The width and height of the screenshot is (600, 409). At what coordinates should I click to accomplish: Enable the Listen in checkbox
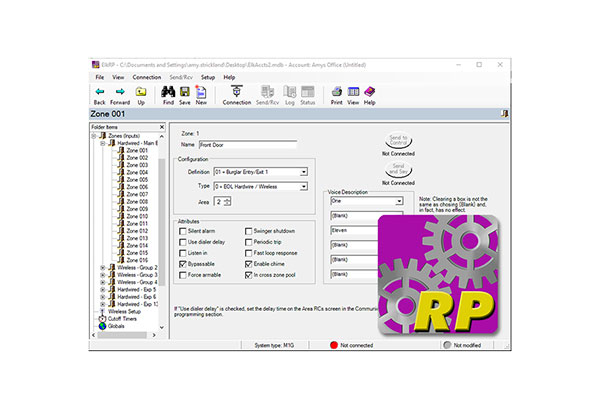[183, 253]
